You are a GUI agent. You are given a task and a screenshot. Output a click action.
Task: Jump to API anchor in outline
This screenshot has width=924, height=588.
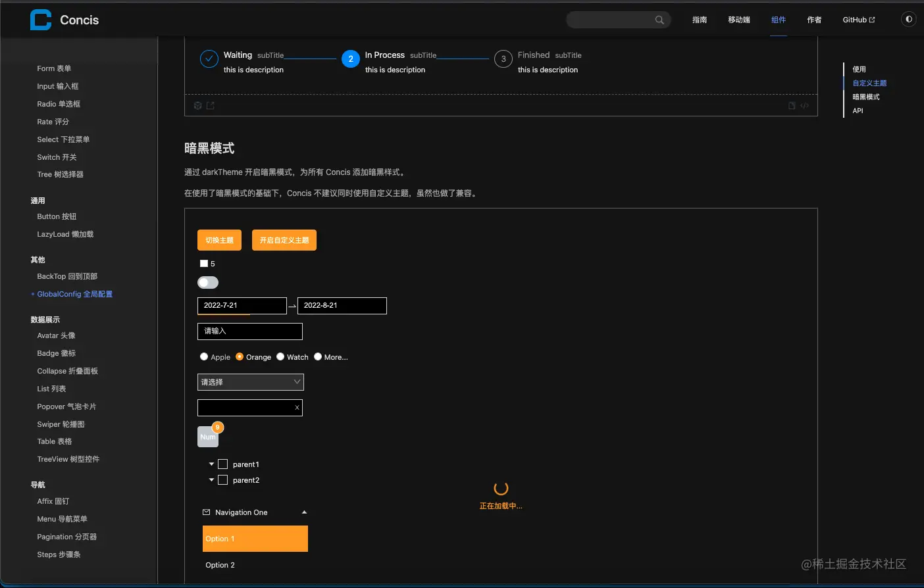858,110
